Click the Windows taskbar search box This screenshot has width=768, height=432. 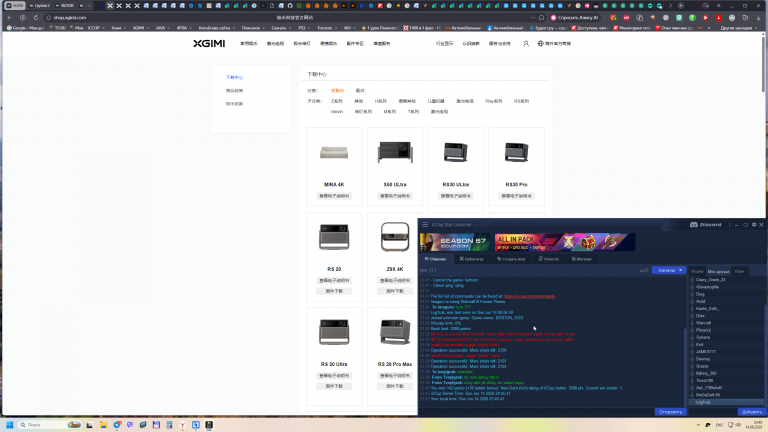click(x=49, y=425)
